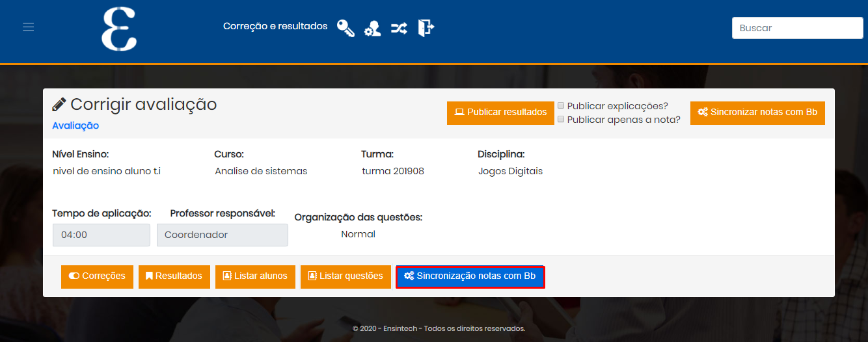Viewport: 868px width, 342px height.
Task: Click Listar questões button
Action: [x=346, y=276]
